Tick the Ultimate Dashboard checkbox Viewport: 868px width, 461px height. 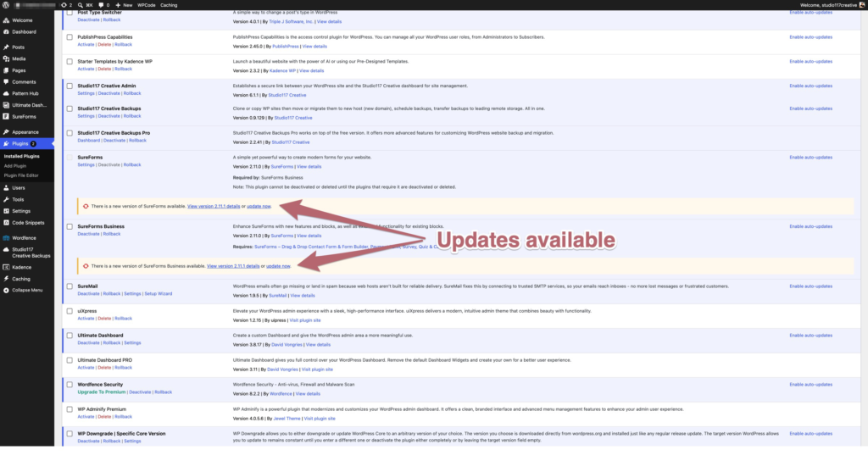pos(70,336)
